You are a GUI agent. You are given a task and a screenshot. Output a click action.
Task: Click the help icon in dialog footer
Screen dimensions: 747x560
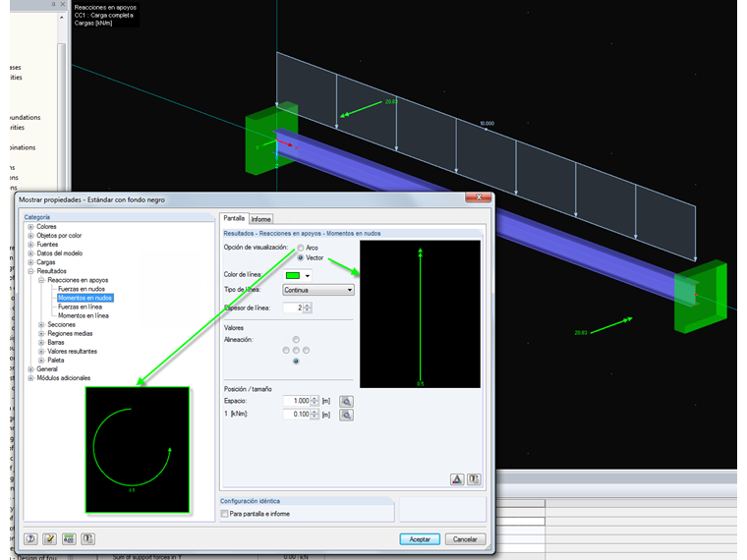(31, 538)
